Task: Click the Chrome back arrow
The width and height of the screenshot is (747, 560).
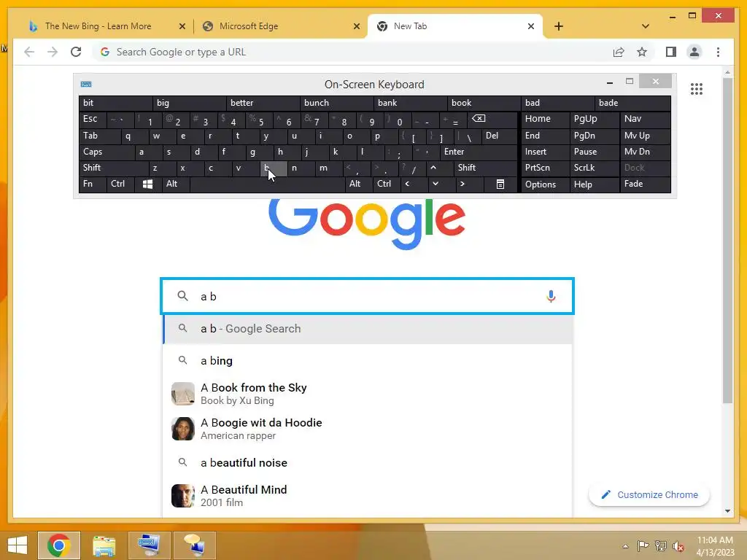Action: pos(29,52)
